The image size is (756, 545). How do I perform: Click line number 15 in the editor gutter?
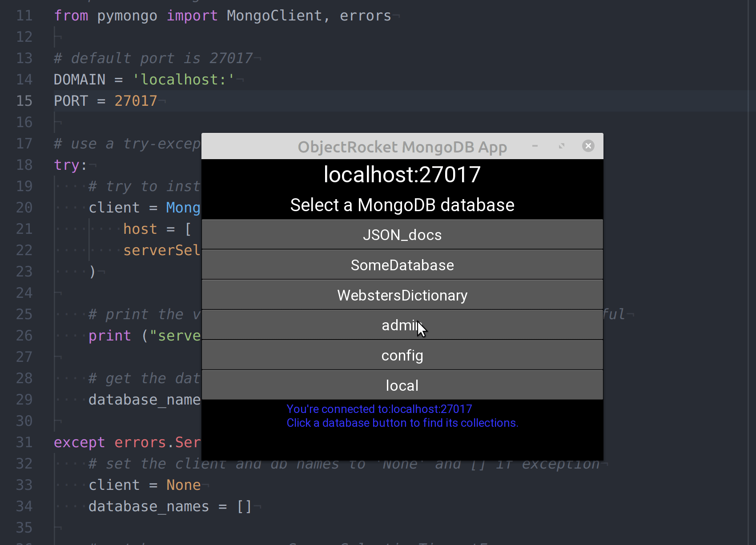tap(24, 101)
